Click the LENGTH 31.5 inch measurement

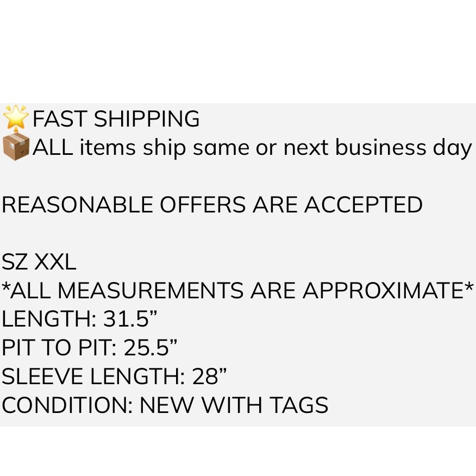tap(79, 318)
